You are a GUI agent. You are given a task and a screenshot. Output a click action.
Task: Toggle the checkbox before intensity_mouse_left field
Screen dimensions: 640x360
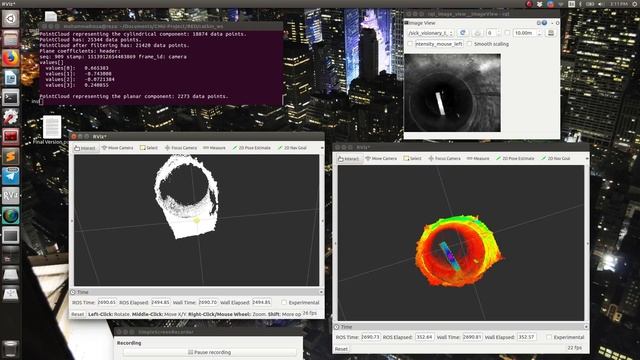coord(410,44)
